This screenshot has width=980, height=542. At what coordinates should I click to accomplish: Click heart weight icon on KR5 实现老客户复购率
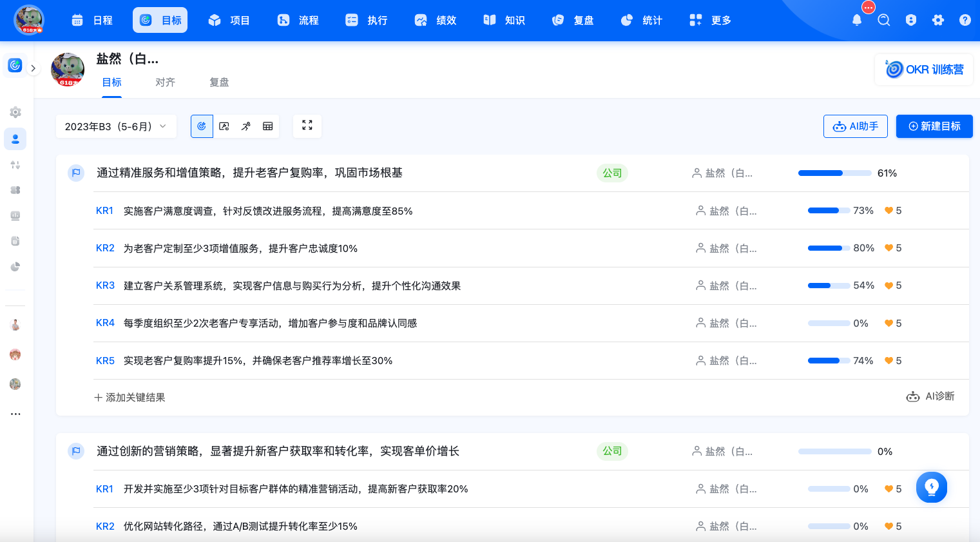coord(889,361)
